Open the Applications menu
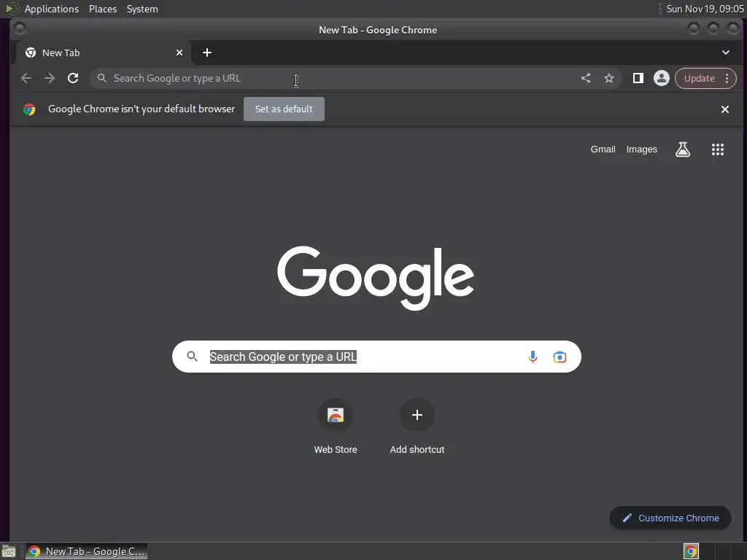Image resolution: width=747 pixels, height=560 pixels. pos(52,9)
